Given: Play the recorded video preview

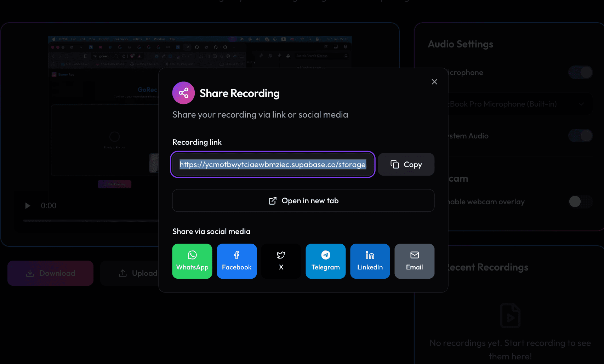Looking at the screenshot, I should [28, 206].
